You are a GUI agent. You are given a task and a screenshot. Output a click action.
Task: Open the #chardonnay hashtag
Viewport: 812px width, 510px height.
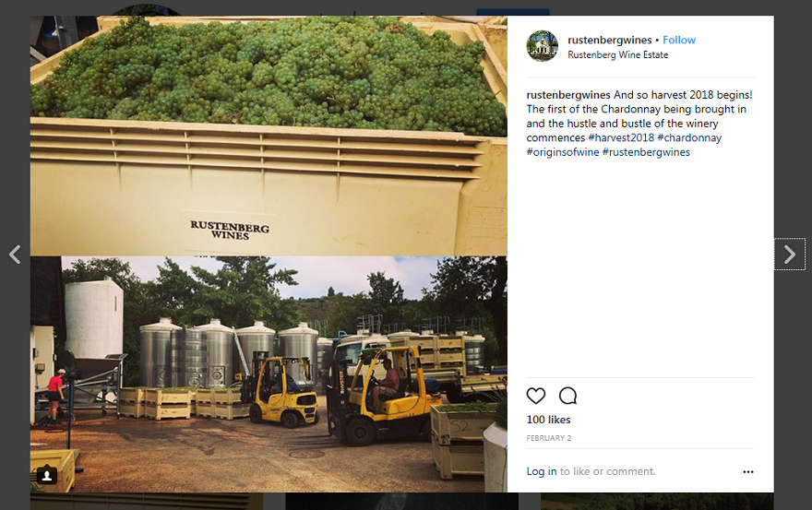coord(689,137)
